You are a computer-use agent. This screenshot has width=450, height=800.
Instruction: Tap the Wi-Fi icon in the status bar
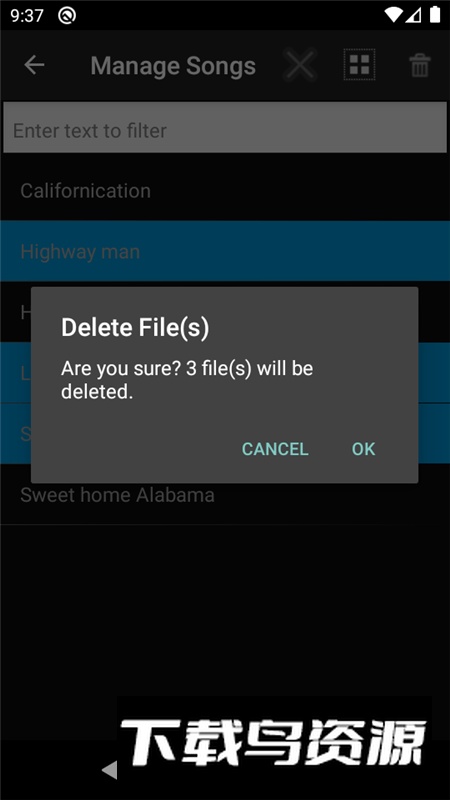[393, 15]
